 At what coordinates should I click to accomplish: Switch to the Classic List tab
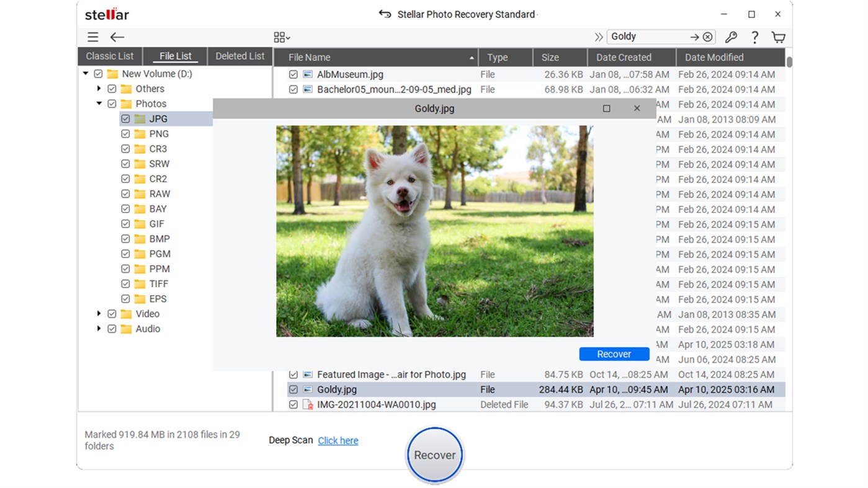coord(109,56)
